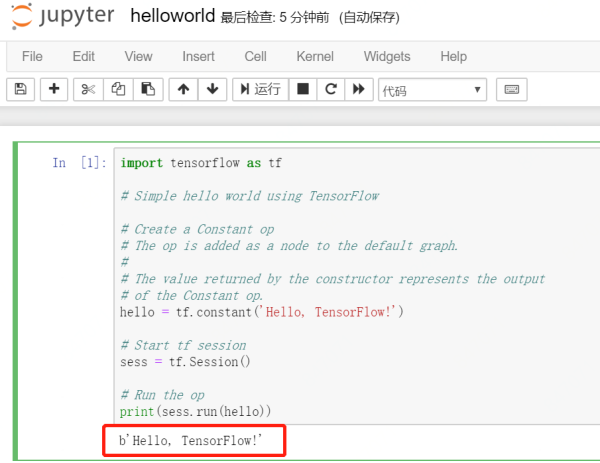Click the save notebook icon
The image size is (600, 463).
point(21,90)
